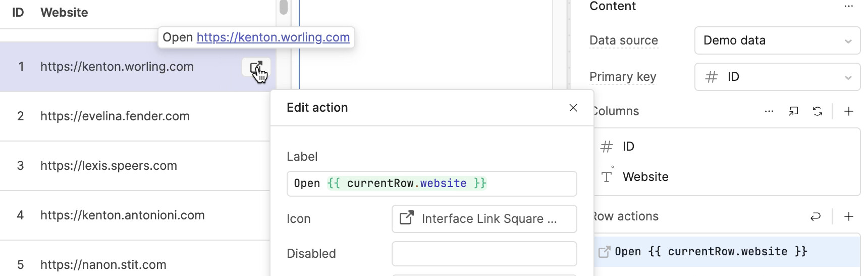Expand the Primary key ID dropdown

[x=777, y=77]
